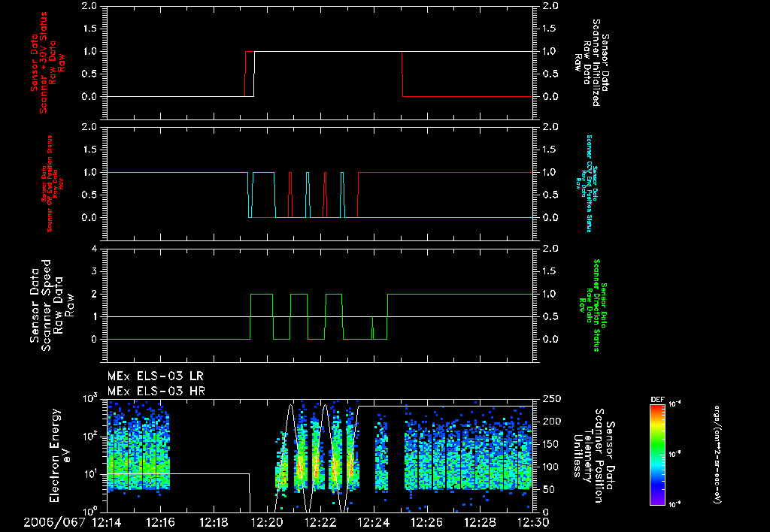Viewport: 770px width, 532px height.
Task: Click the 12:18 time tick label
Action: pyautogui.click(x=214, y=523)
